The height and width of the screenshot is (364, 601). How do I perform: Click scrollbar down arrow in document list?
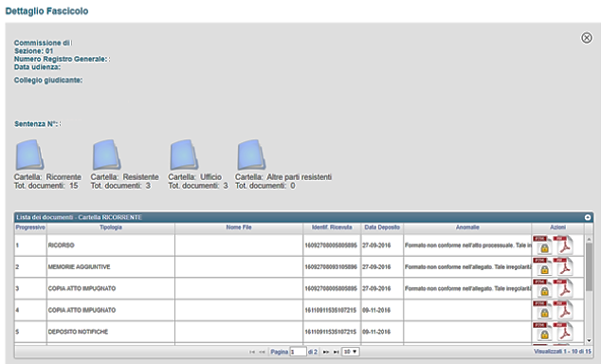(x=589, y=340)
